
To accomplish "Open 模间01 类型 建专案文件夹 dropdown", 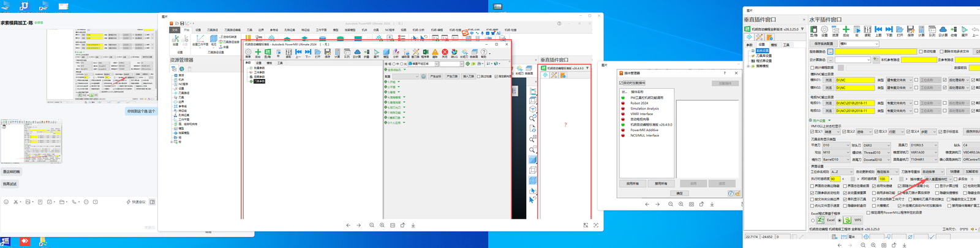I will (899, 80).
